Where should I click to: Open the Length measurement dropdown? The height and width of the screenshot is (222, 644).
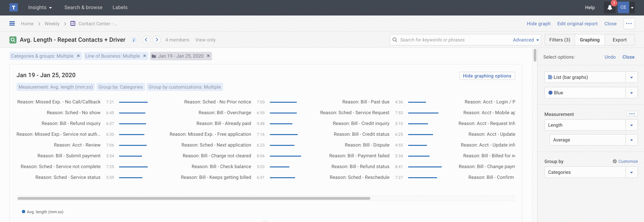click(631, 125)
